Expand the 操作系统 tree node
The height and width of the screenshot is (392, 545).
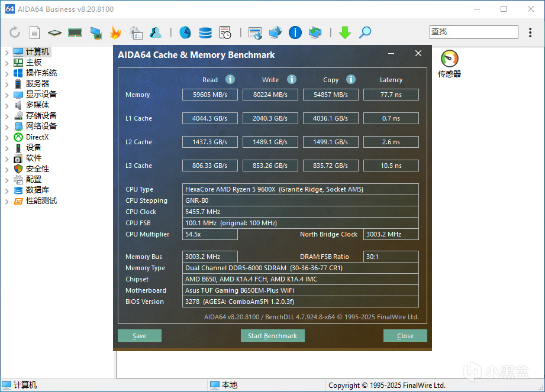coord(7,73)
